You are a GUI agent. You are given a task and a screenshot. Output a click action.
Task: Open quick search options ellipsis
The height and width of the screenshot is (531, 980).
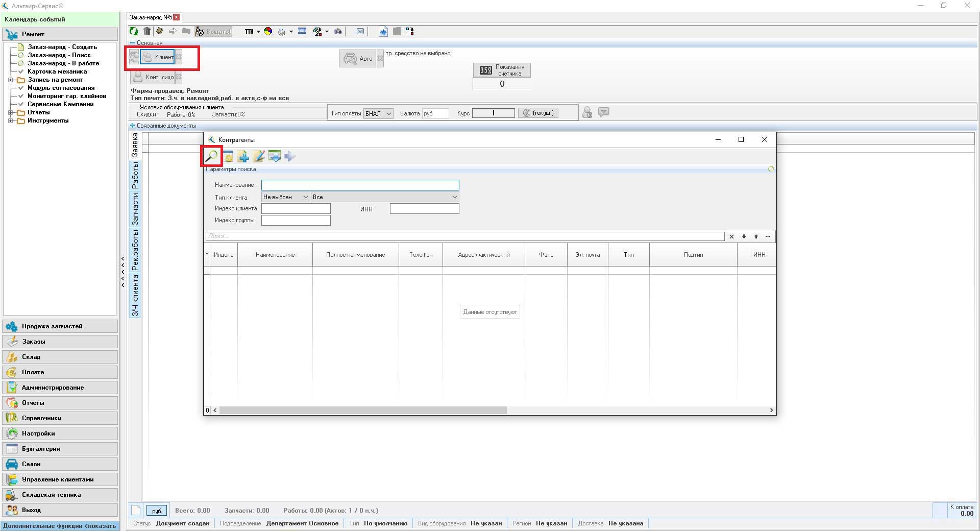768,236
